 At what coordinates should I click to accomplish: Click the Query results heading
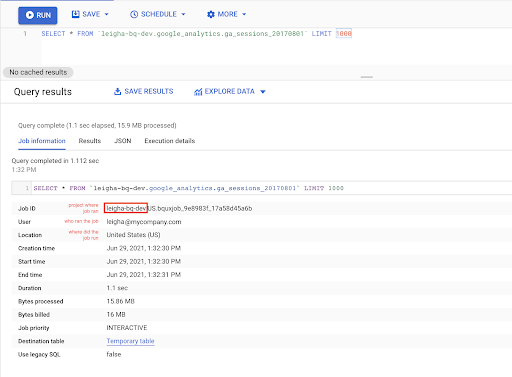(x=43, y=92)
